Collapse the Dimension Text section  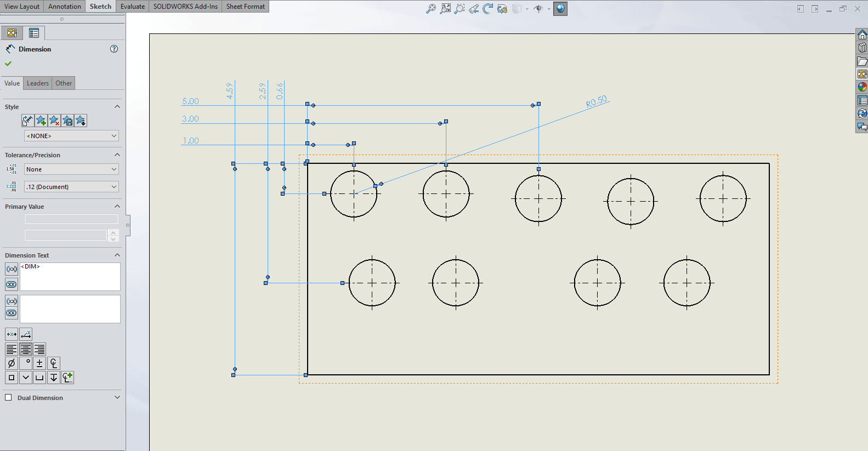tap(117, 255)
